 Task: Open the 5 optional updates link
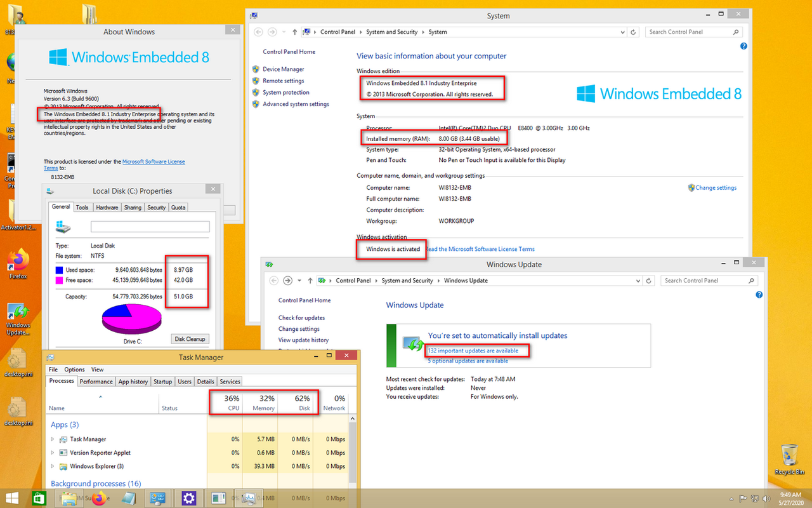click(468, 361)
